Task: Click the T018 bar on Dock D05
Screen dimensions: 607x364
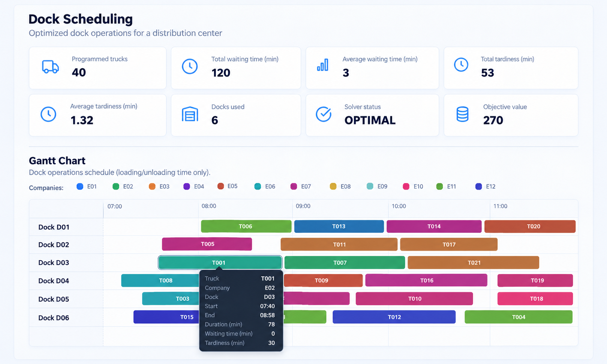Action: pos(535,299)
